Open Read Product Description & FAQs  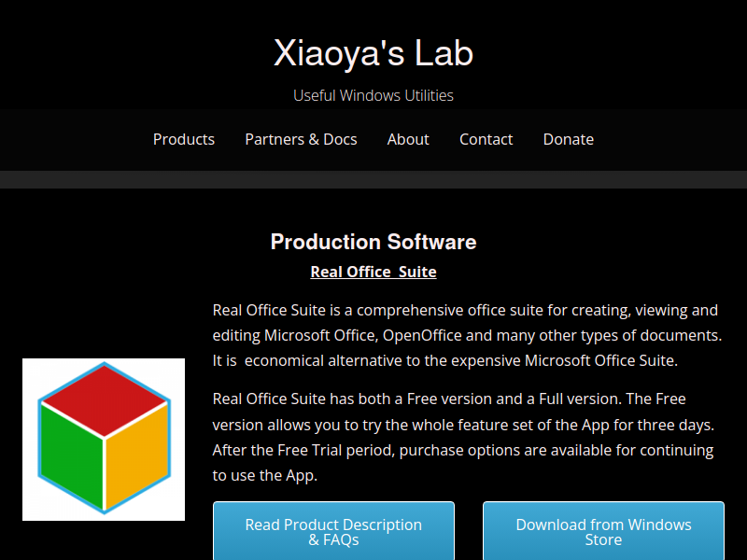point(333,531)
